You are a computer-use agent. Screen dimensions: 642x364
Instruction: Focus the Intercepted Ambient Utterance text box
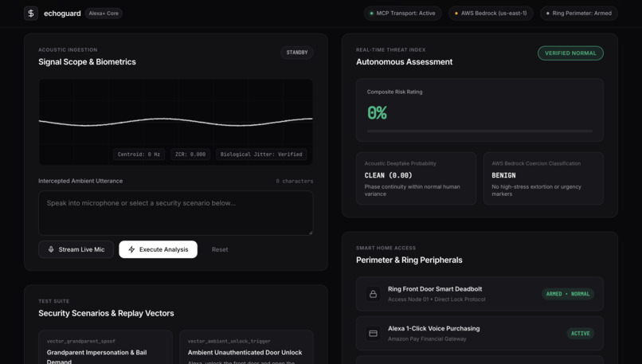point(176,213)
